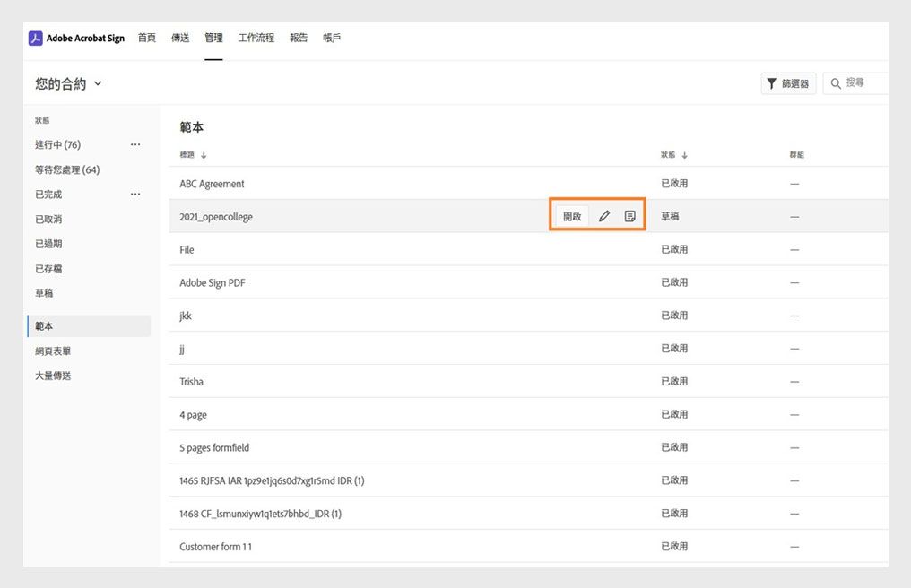Click the 篩選器 filter button

(787, 84)
